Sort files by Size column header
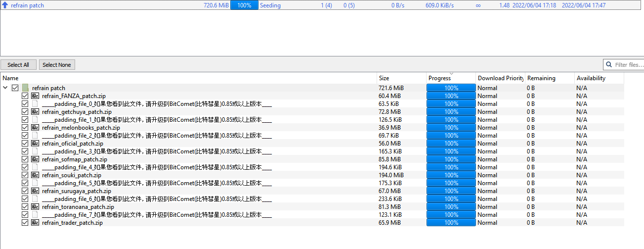The width and height of the screenshot is (644, 249). 401,78
